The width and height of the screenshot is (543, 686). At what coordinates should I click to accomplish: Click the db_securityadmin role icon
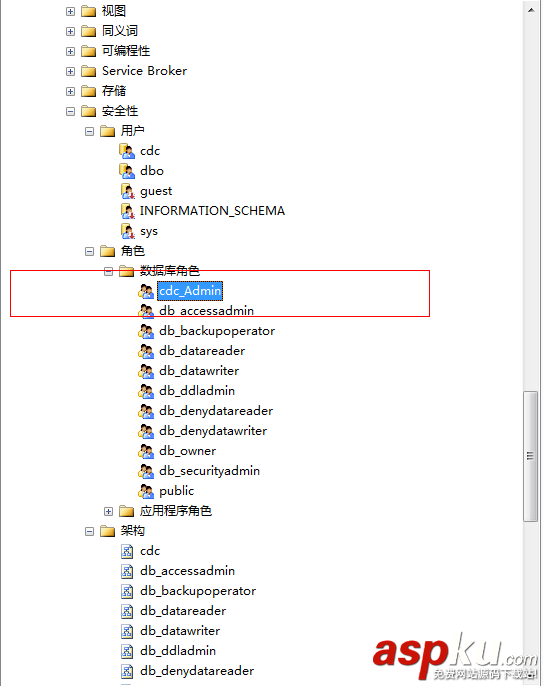coord(146,472)
